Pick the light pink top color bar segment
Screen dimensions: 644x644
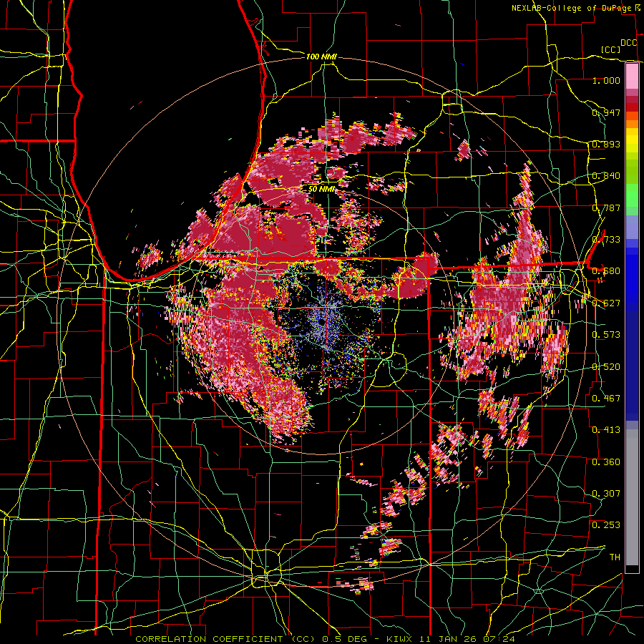[x=632, y=76]
